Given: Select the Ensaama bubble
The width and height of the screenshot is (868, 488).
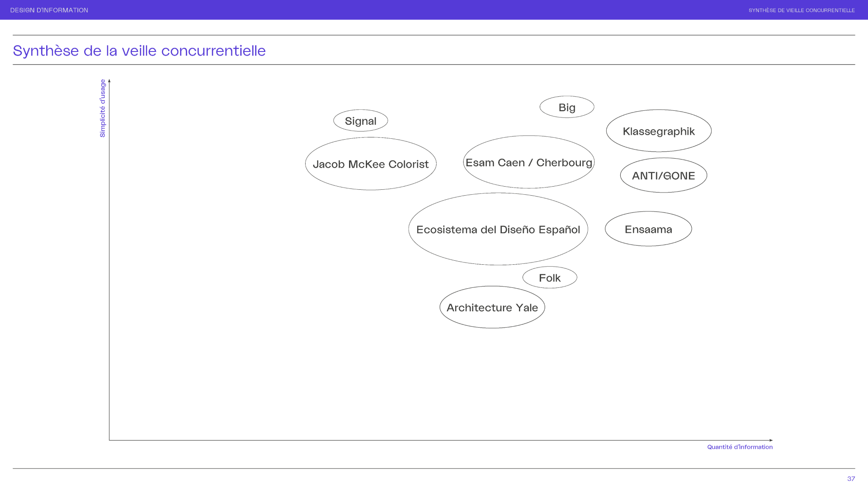Looking at the screenshot, I should click(x=648, y=229).
